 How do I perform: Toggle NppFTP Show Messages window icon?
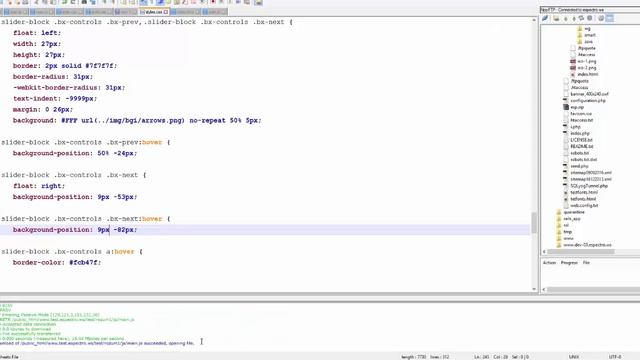(x=609, y=18)
